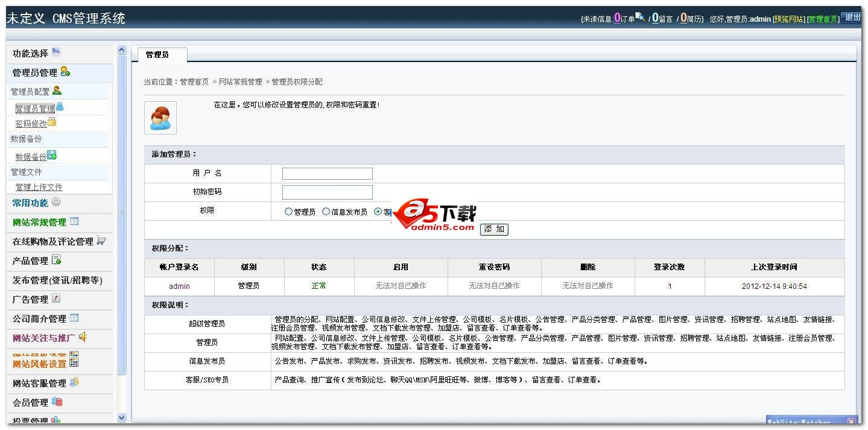The image size is (868, 430).
Task: Click the 退出 logout button
Action: coord(852,17)
